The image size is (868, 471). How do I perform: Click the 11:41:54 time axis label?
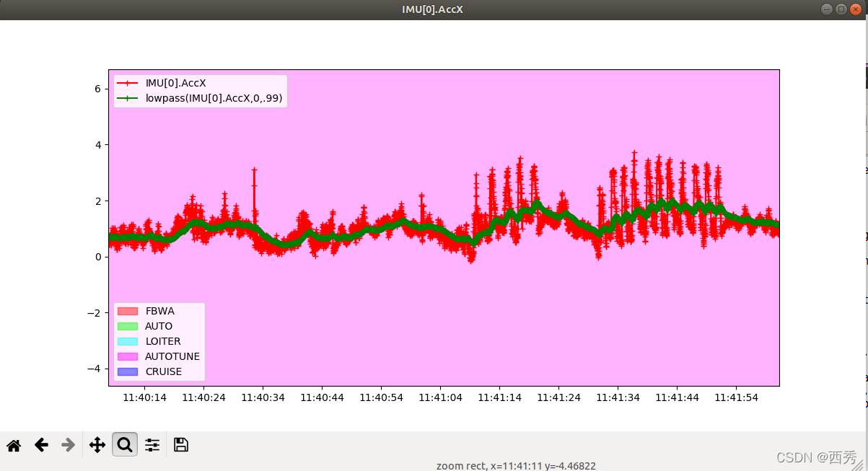736,397
